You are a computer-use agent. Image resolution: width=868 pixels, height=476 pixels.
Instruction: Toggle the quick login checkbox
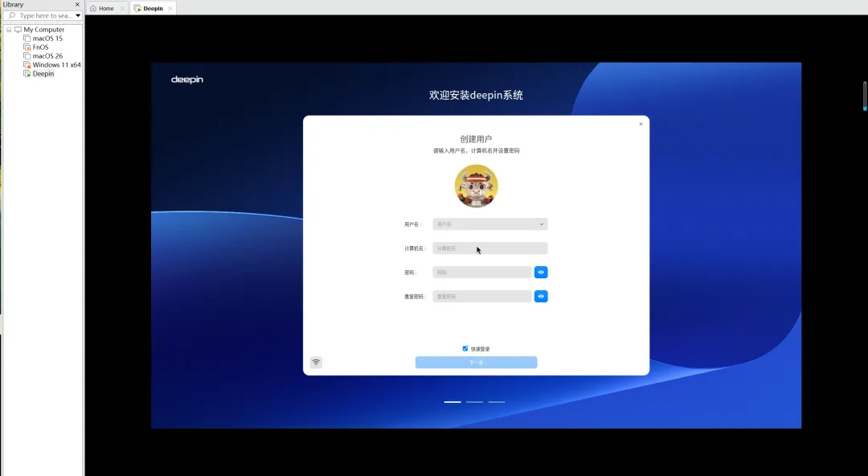point(465,348)
